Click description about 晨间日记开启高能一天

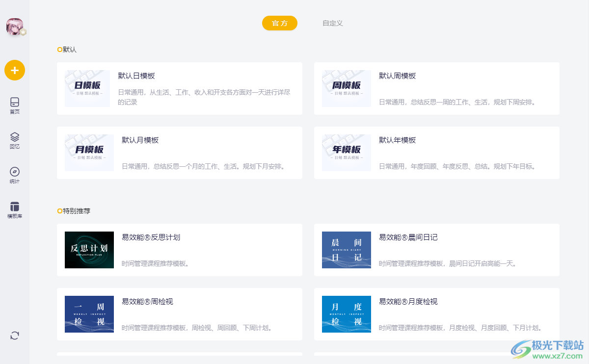pyautogui.click(x=448, y=263)
